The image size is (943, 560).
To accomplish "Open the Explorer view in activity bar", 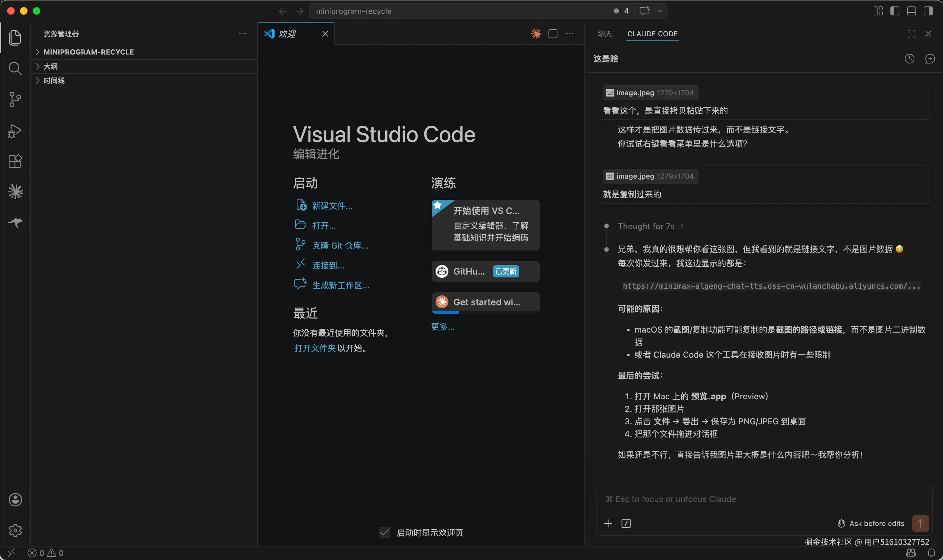I will coord(15,38).
